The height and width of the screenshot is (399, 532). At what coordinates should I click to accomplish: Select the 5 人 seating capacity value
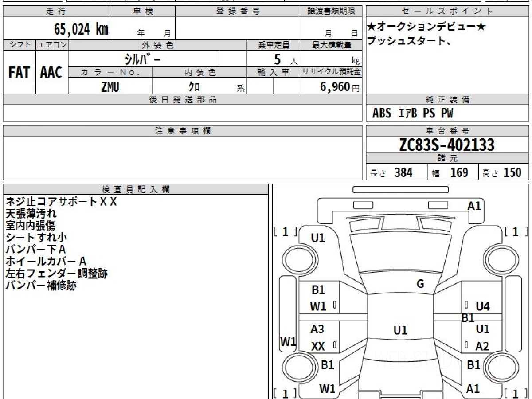(x=286, y=59)
